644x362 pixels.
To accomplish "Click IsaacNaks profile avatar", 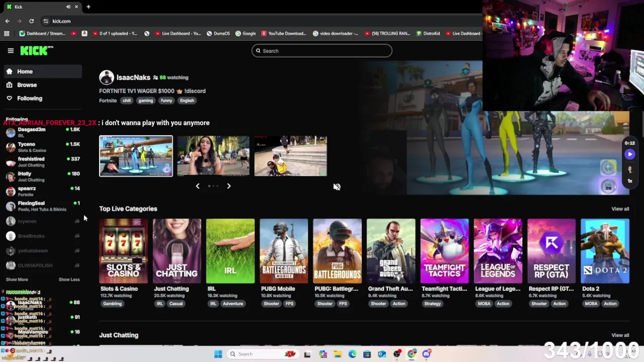I will pos(106,77).
